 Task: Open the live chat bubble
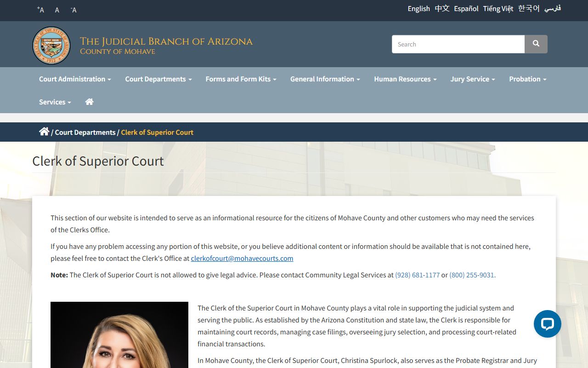pyautogui.click(x=548, y=324)
